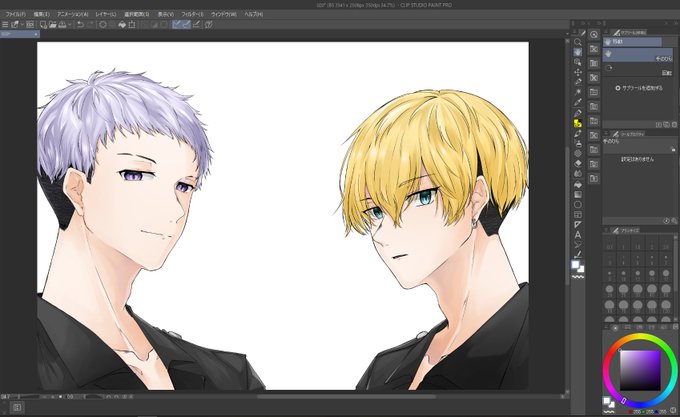Screen dimensions: 680x417
Task: Click the hue ring of the color wheel
Action: click(x=640, y=337)
